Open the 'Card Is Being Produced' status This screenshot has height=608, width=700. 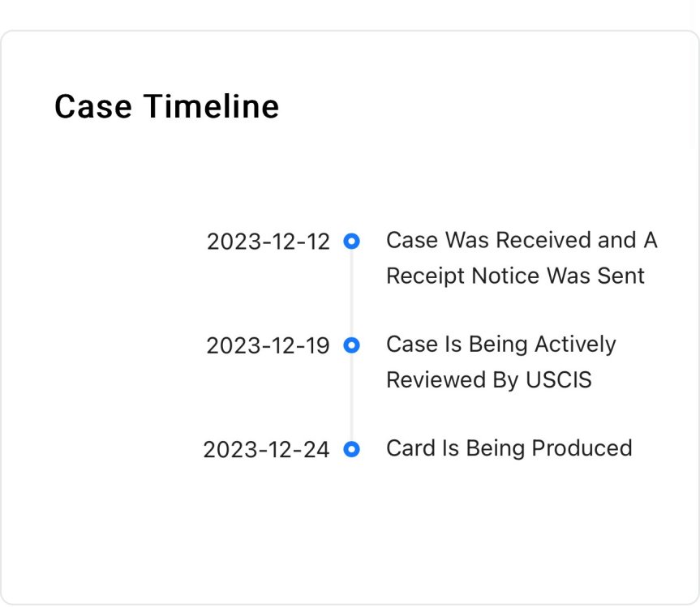(x=509, y=448)
